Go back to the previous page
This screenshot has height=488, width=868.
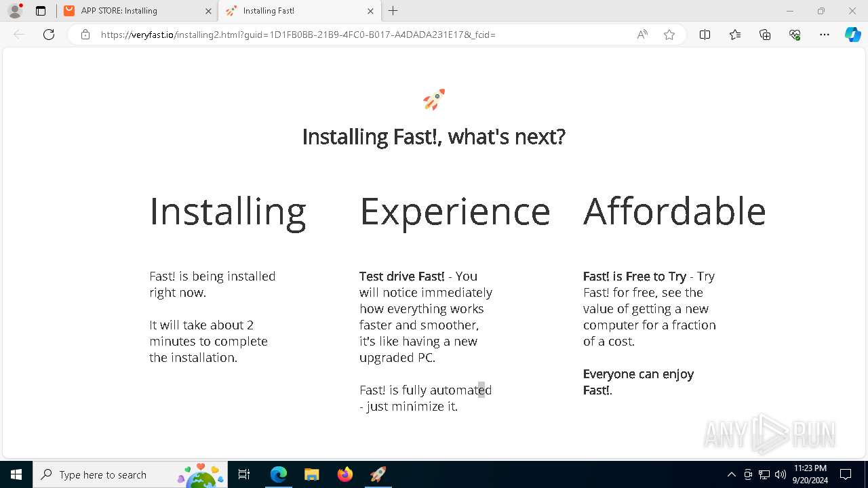click(x=19, y=35)
